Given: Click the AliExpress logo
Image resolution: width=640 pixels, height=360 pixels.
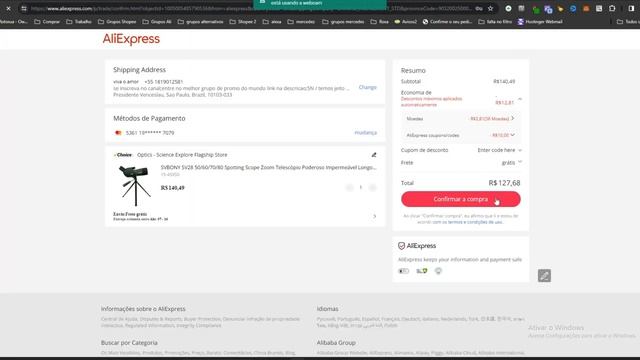Looking at the screenshot, I should pos(131,39).
